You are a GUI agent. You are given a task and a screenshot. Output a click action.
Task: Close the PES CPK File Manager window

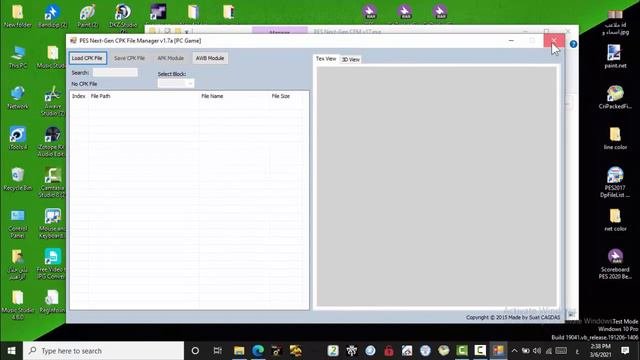[554, 40]
